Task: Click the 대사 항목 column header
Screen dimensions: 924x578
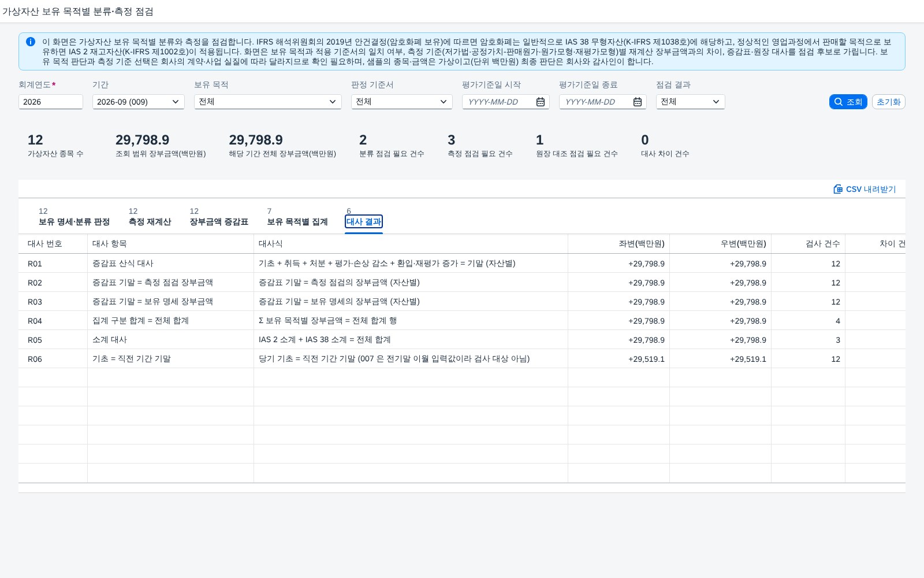Action: [171, 244]
